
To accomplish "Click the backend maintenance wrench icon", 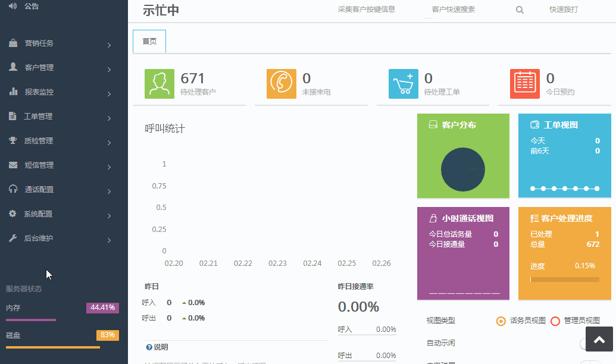I will click(12, 238).
